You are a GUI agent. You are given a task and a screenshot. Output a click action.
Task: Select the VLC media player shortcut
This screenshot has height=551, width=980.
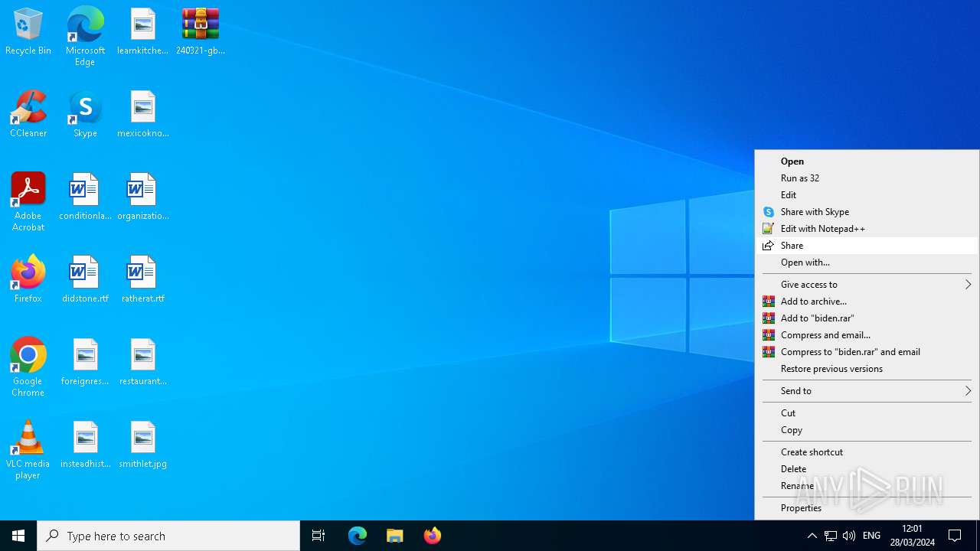(x=28, y=450)
